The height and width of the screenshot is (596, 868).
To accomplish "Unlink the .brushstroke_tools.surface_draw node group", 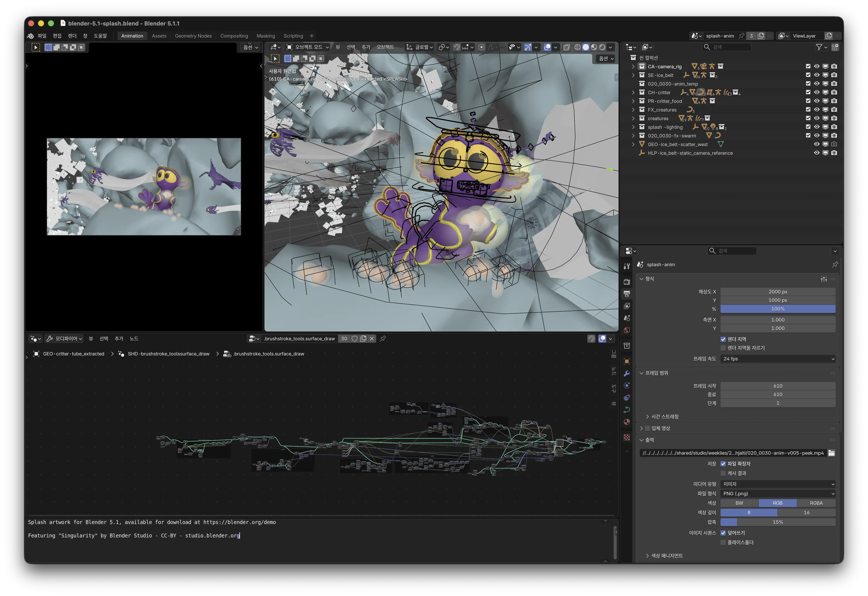I will [x=372, y=338].
